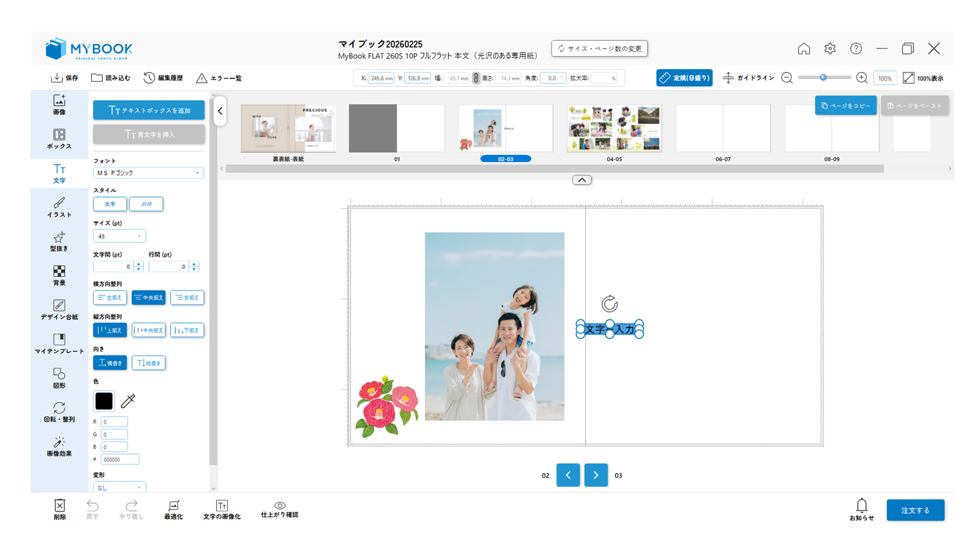The height and width of the screenshot is (552, 980).
Task: Increase 文字間 spacing with up arrow
Action: click(x=139, y=264)
